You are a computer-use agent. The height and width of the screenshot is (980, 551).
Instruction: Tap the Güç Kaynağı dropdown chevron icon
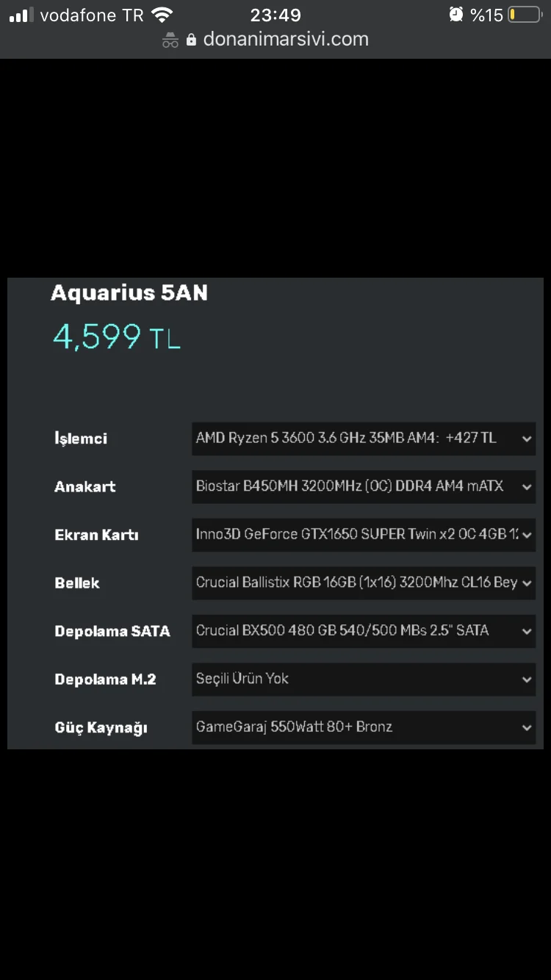(526, 727)
